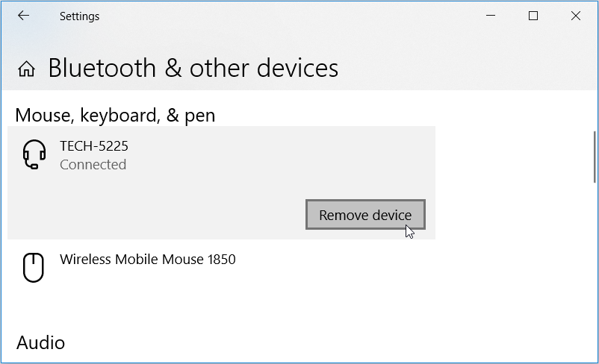This screenshot has height=364, width=599.
Task: Click the Settings title text
Action: [x=79, y=16]
